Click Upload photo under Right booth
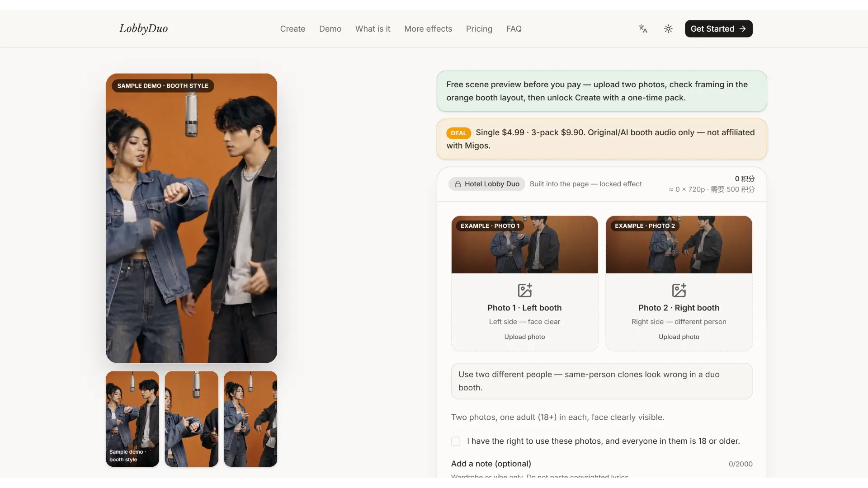868x488 pixels. click(x=679, y=337)
